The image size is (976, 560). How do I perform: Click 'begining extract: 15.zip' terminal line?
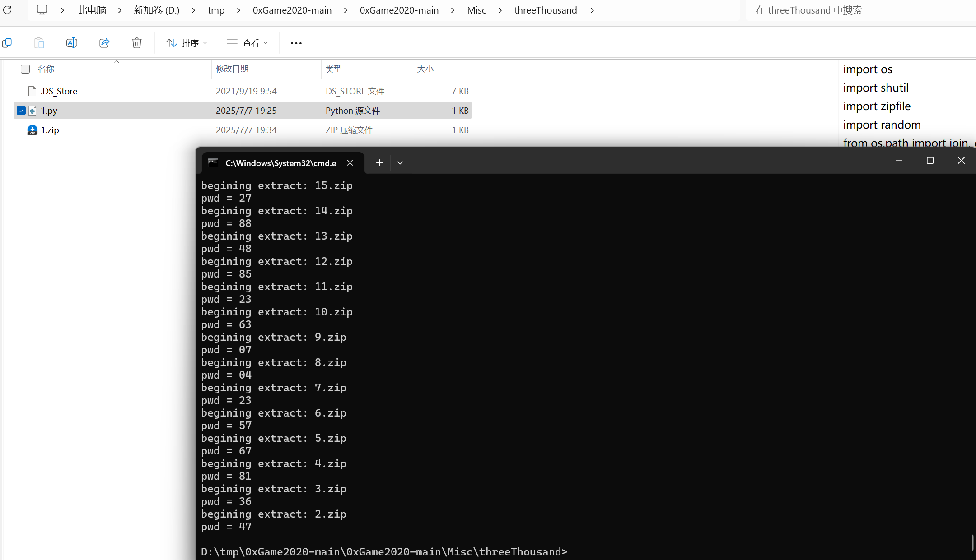coord(277,185)
